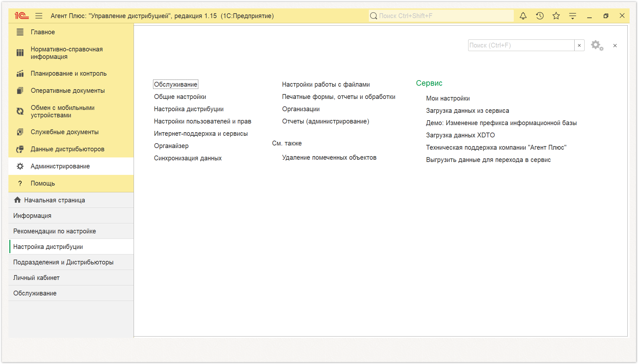Screen dimensions: 638x364
Task: Click Данные дистрибьюторов section icon
Action: [x=20, y=149]
